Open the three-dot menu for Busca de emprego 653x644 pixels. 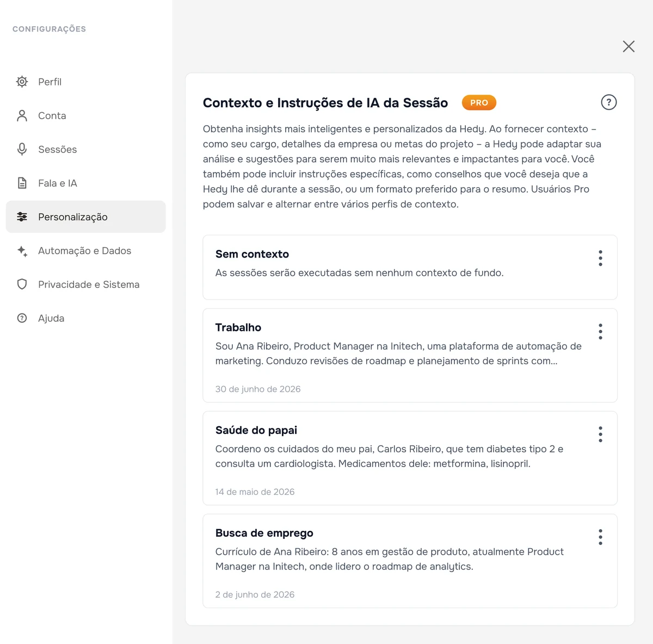click(x=600, y=537)
